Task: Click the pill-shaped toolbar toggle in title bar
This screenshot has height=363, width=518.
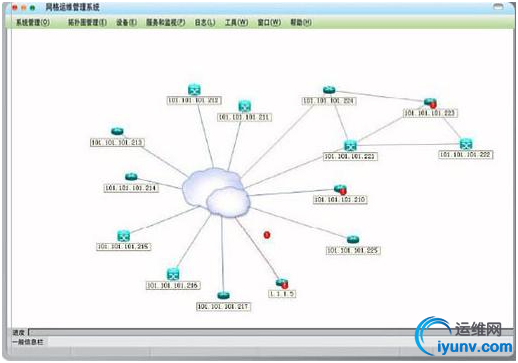Action: point(498,6)
